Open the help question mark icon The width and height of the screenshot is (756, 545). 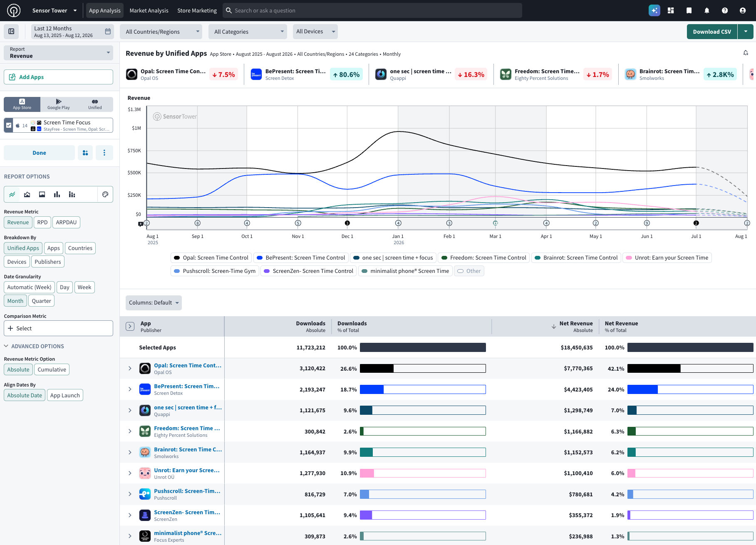coord(725,10)
